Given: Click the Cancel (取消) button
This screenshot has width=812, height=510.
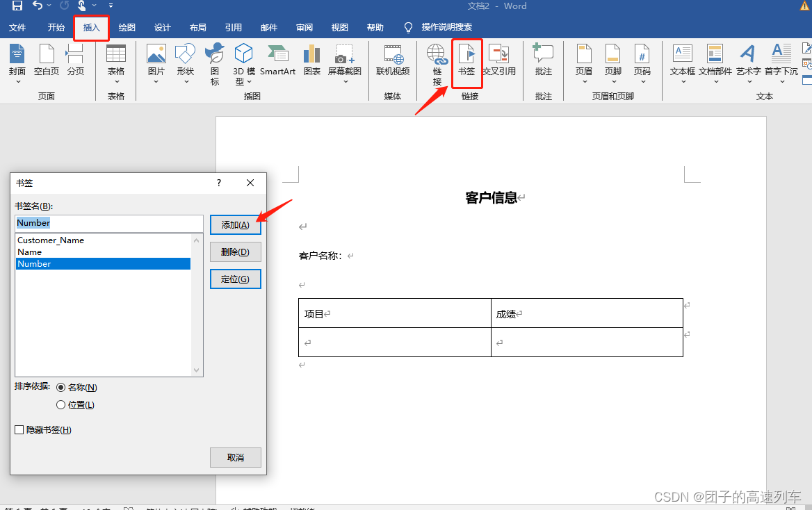Looking at the screenshot, I should pyautogui.click(x=235, y=458).
